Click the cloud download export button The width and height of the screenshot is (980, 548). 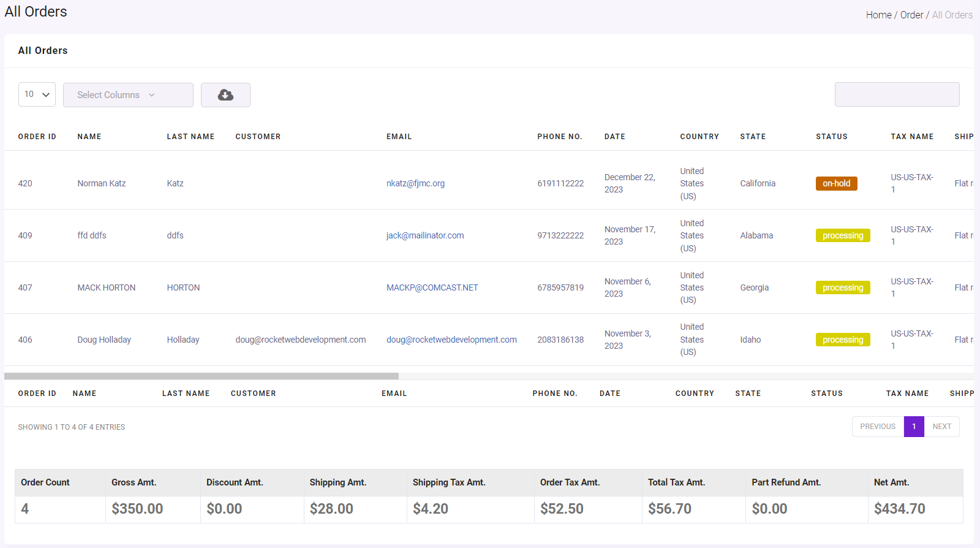(225, 95)
